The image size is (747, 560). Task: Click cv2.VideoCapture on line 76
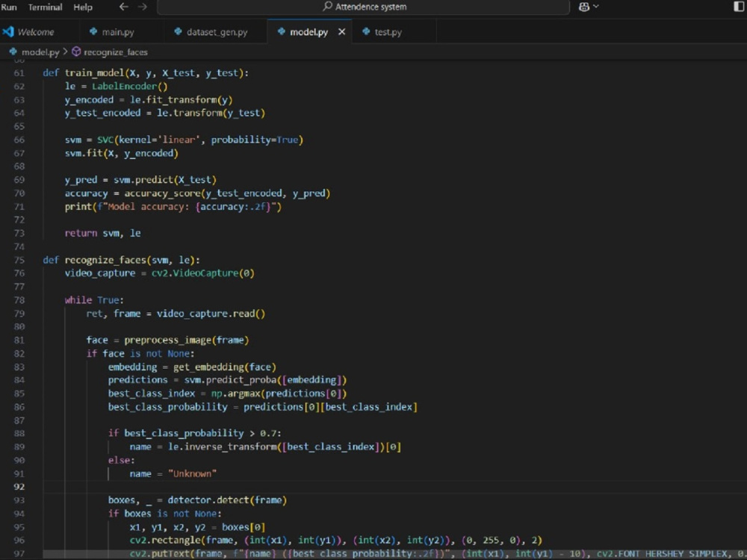coord(195,273)
